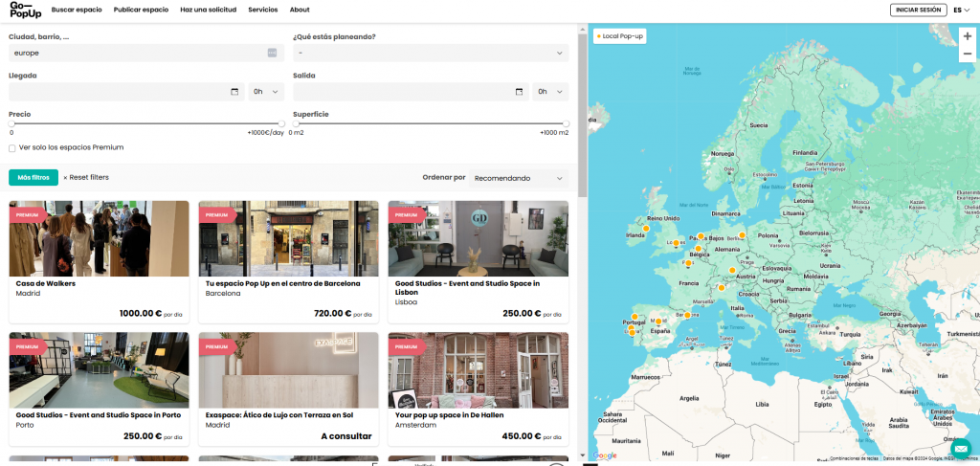The width and height of the screenshot is (980, 466).
Task: Click the Precio slider left handle
Action: (x=11, y=123)
